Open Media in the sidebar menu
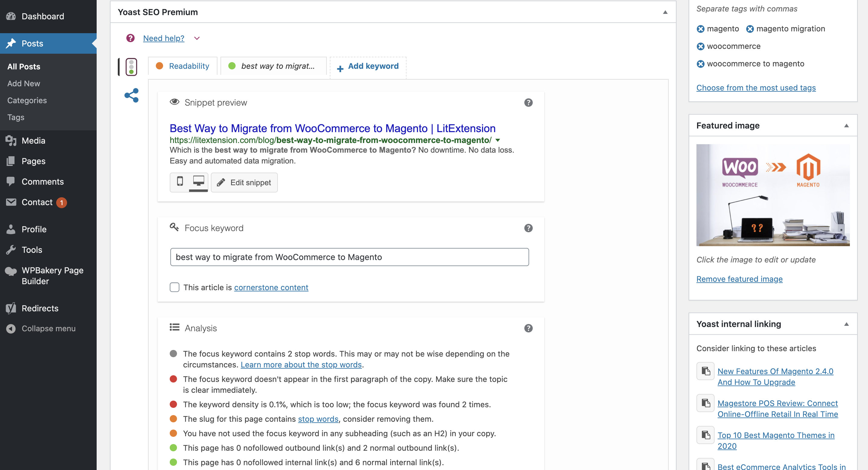This screenshot has height=470, width=868. 33,141
